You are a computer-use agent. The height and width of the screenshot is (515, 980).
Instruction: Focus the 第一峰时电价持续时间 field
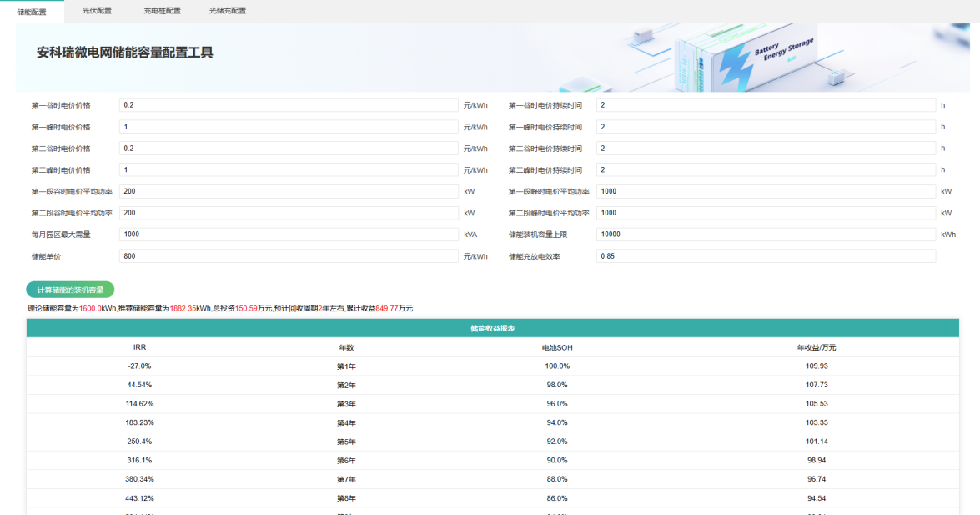click(x=766, y=127)
